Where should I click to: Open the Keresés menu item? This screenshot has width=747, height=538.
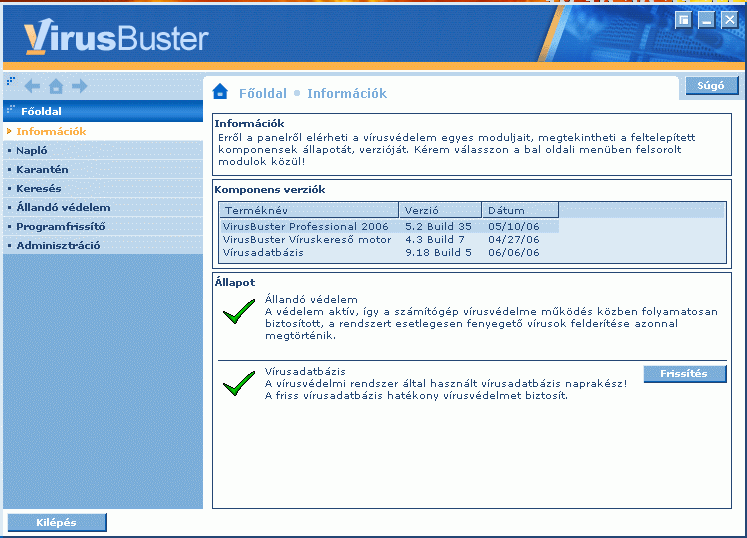click(x=103, y=188)
